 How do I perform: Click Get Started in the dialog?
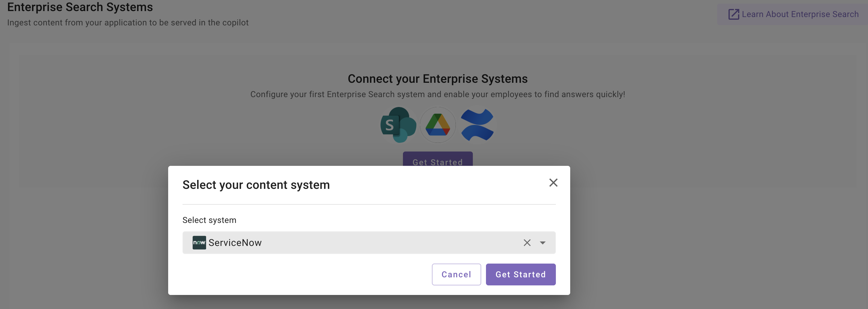520,274
